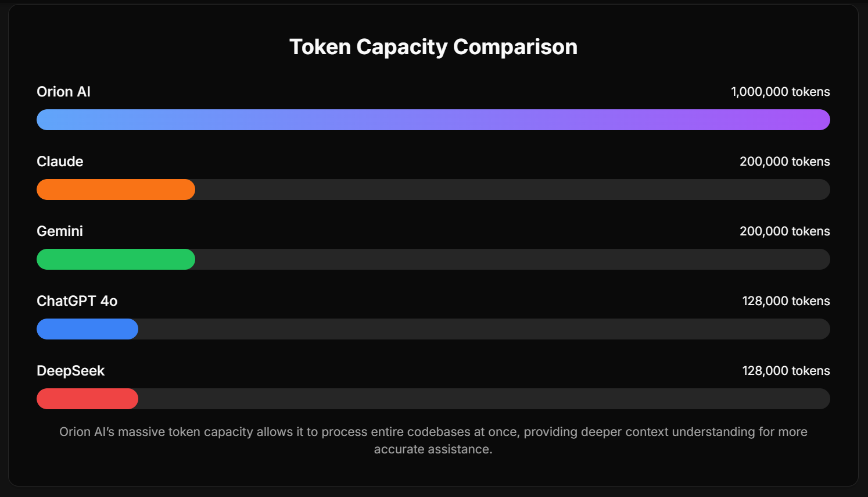Click the Gemini label
This screenshot has width=868, height=497.
(60, 231)
